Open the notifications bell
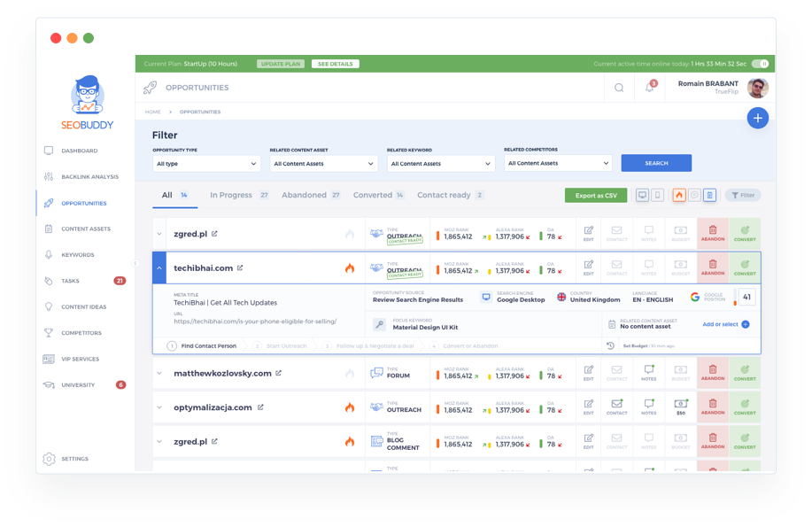The height and width of the screenshot is (527, 812). [649, 87]
